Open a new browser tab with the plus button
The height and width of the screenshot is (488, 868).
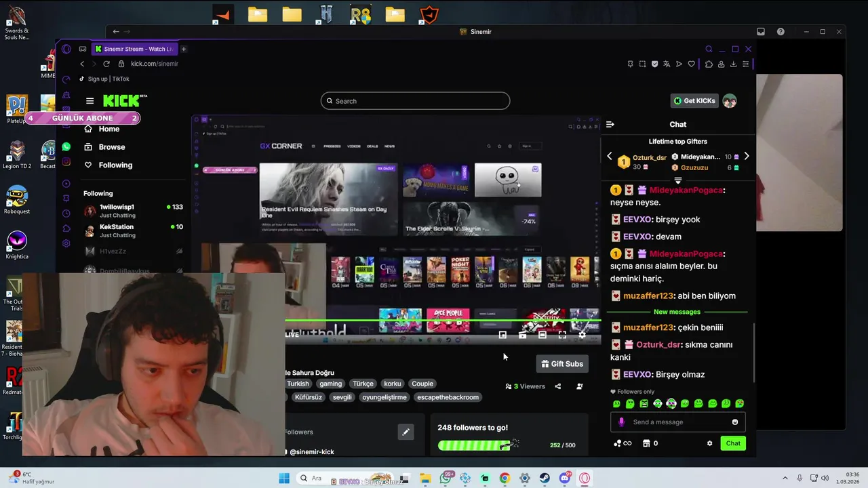[183, 49]
